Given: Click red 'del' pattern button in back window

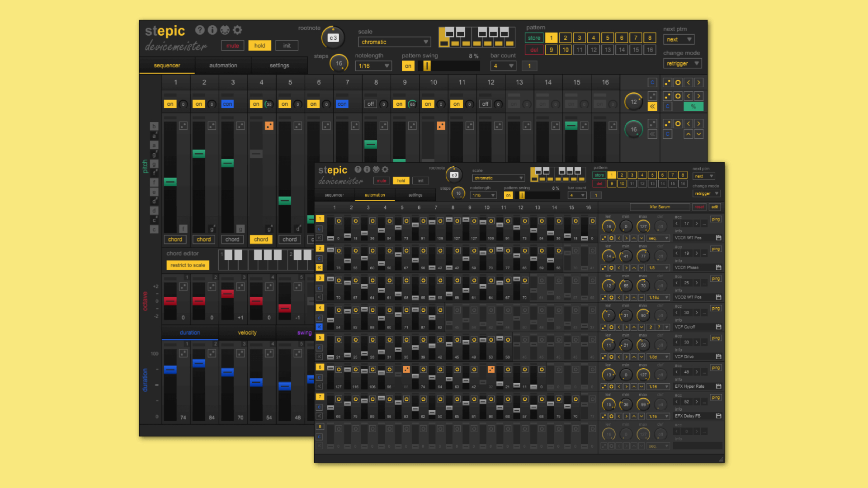Looking at the screenshot, I should [x=534, y=50].
